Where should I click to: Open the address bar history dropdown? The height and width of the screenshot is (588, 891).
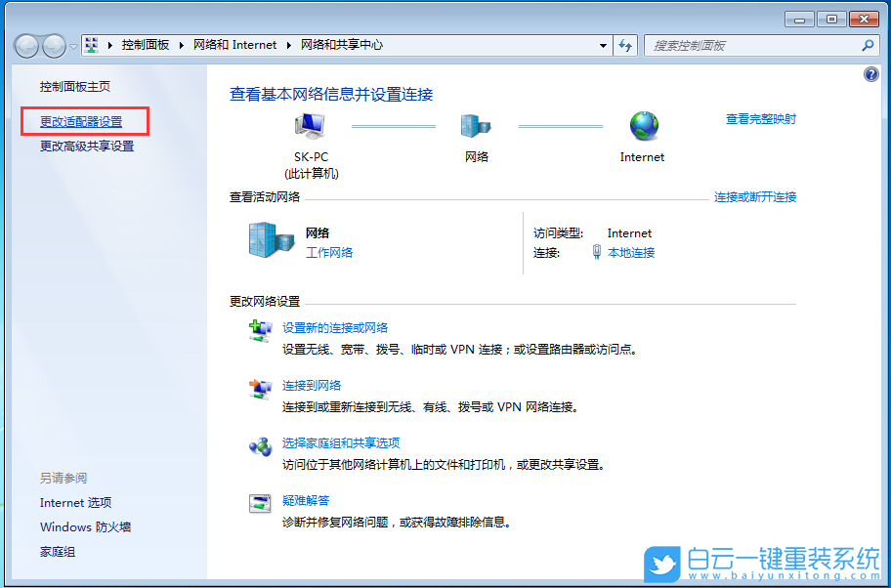[x=603, y=45]
